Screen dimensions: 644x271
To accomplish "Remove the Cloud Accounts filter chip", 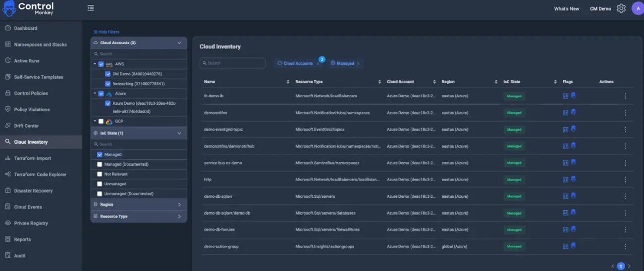I will click(318, 63).
